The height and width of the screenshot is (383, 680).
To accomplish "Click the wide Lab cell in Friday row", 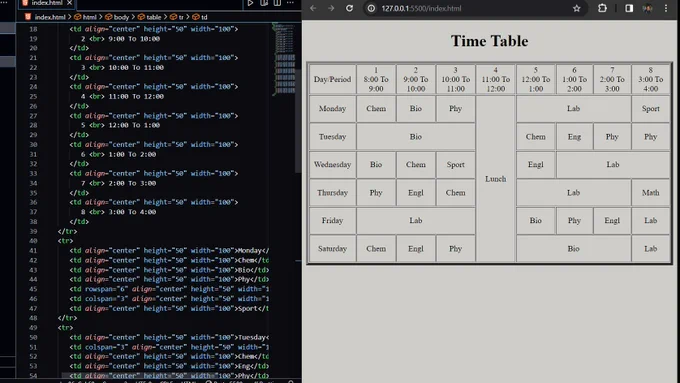I will pyautogui.click(x=416, y=221).
